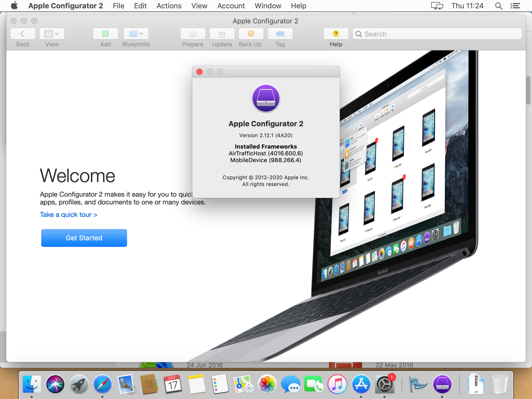532x399 pixels.
Task: Open the Apple Configurator 2 app menu
Action: pyautogui.click(x=65, y=6)
